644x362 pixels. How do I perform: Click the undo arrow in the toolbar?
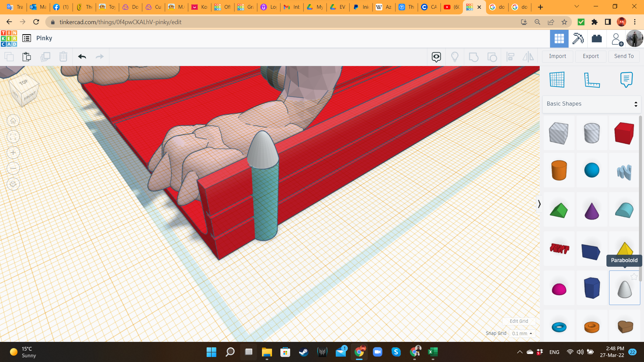[82, 57]
